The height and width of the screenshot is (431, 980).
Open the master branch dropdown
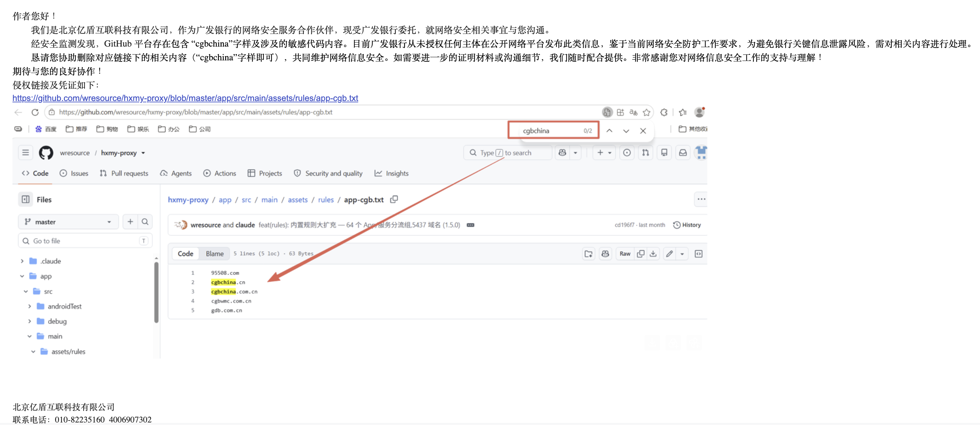coord(68,222)
